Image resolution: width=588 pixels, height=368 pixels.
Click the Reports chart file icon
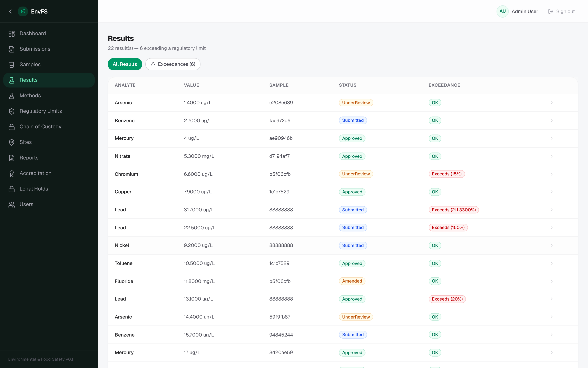(x=12, y=158)
